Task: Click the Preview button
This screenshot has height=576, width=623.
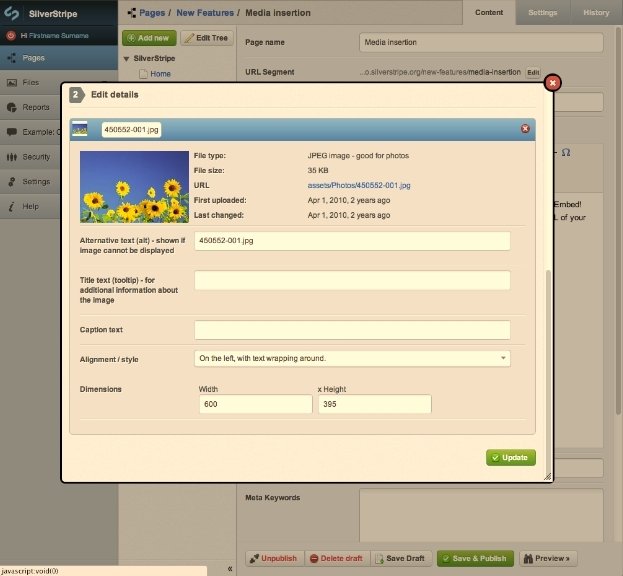Action: click(x=548, y=558)
